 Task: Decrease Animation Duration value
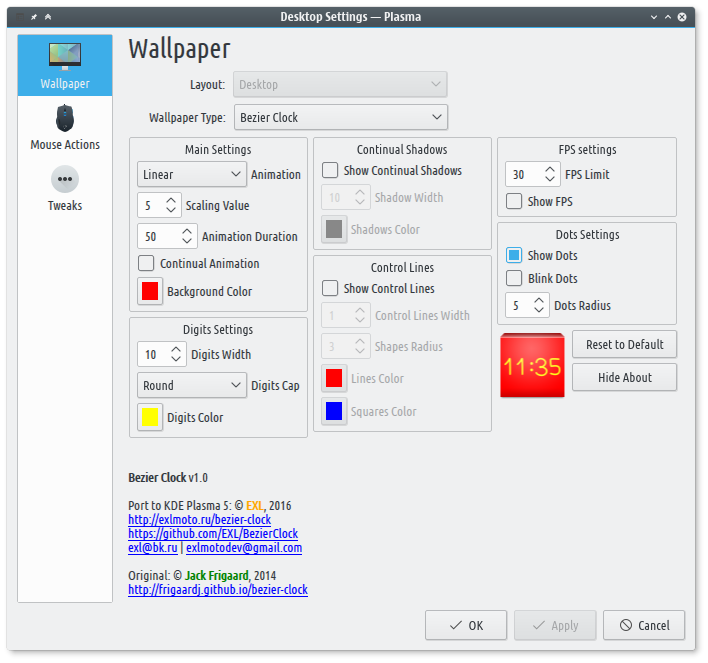187,241
